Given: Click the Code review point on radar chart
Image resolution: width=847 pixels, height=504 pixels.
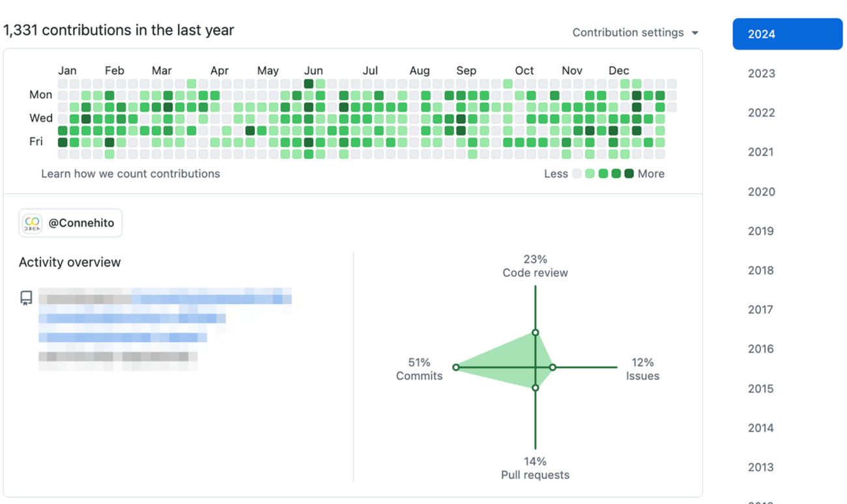Looking at the screenshot, I should 536,333.
